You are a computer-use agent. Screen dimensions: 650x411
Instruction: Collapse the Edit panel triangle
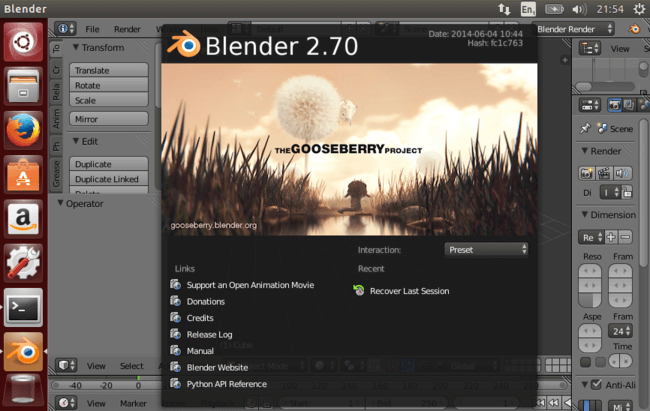76,141
